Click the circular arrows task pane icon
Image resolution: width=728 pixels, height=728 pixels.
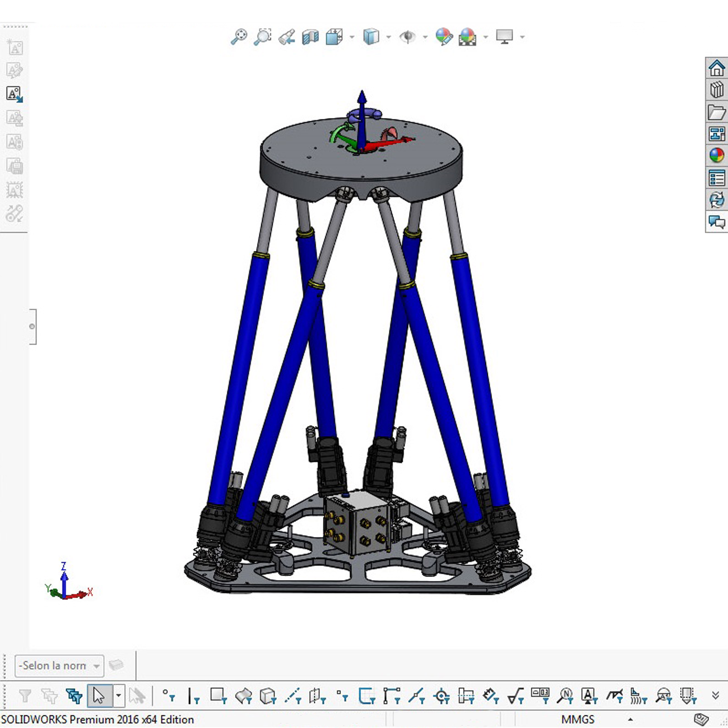(716, 200)
